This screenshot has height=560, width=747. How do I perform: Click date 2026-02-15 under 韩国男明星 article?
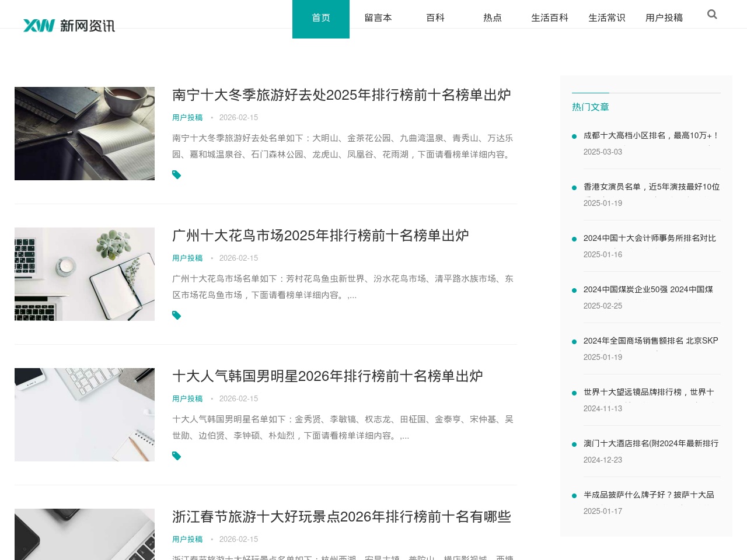(x=239, y=399)
